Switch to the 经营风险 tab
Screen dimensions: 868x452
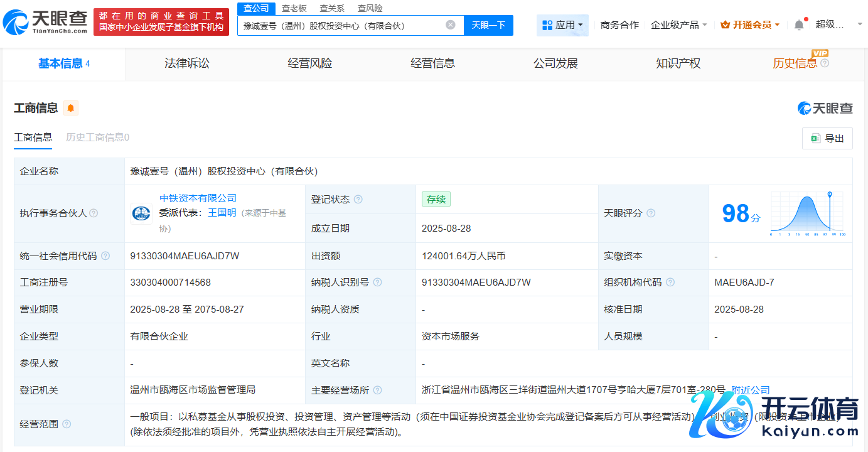[309, 63]
